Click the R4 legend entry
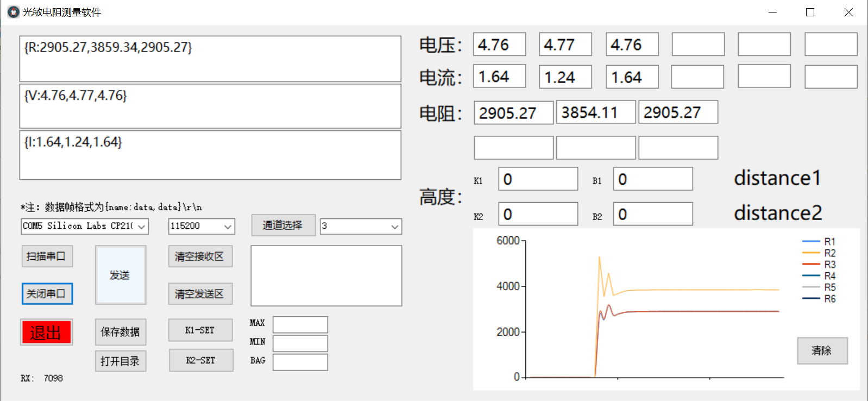Image resolution: width=868 pixels, height=401 pixels. [x=819, y=276]
